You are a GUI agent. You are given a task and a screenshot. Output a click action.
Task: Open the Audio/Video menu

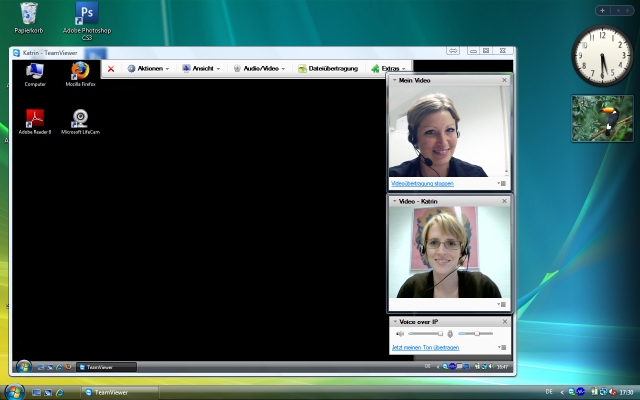click(259, 69)
